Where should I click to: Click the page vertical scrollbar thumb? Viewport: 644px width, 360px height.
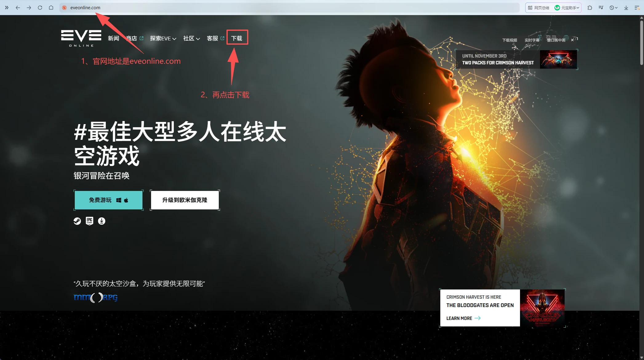[x=642, y=43]
